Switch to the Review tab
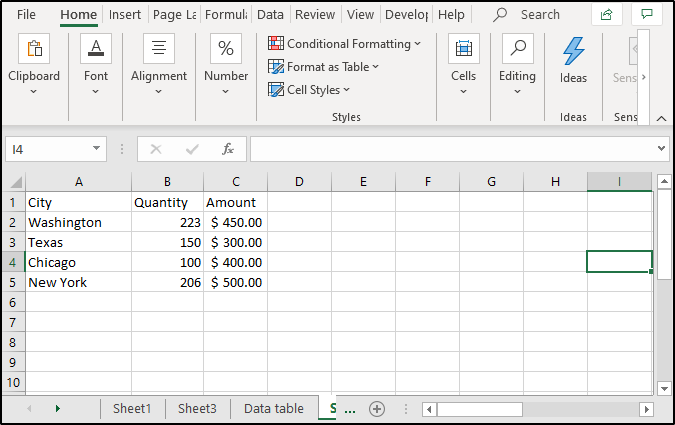Screen dimensions: 675x425 point(315,15)
